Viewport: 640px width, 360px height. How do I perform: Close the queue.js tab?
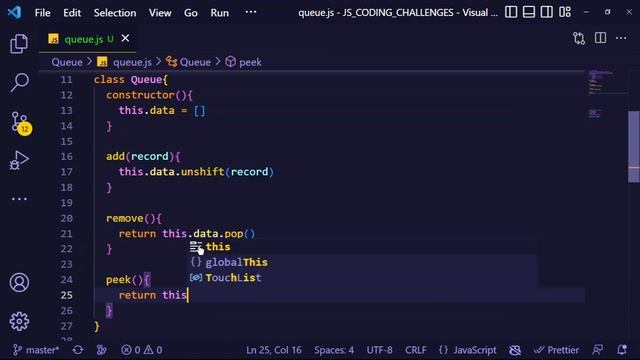125,38
